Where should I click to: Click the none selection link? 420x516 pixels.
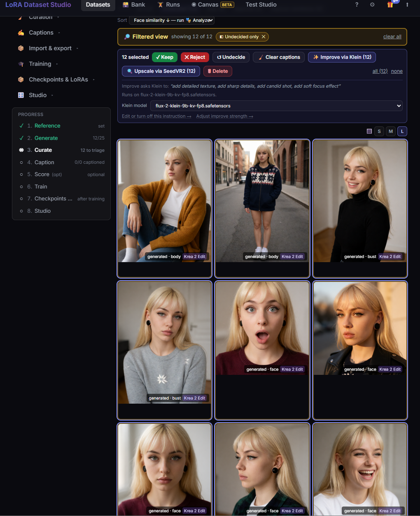(397, 71)
